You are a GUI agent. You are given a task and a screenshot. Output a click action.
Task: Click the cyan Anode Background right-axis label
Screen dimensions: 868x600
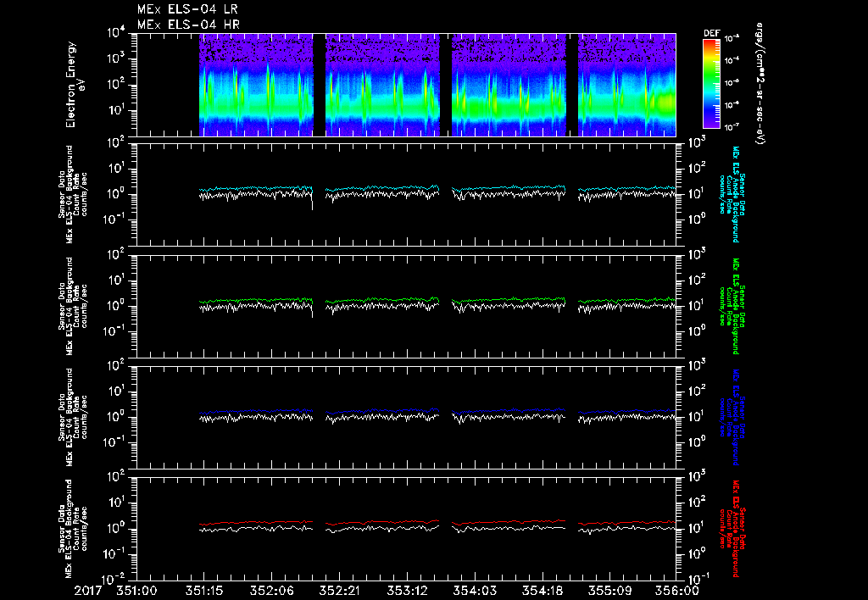click(732, 194)
